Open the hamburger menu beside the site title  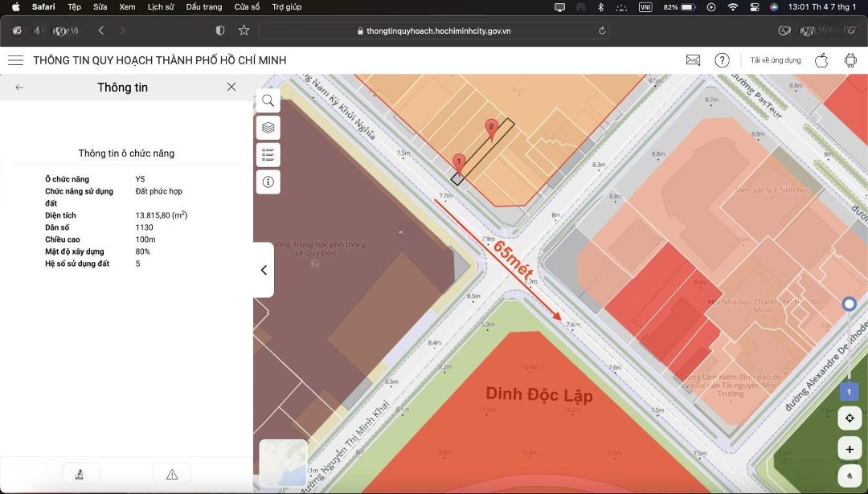[15, 60]
